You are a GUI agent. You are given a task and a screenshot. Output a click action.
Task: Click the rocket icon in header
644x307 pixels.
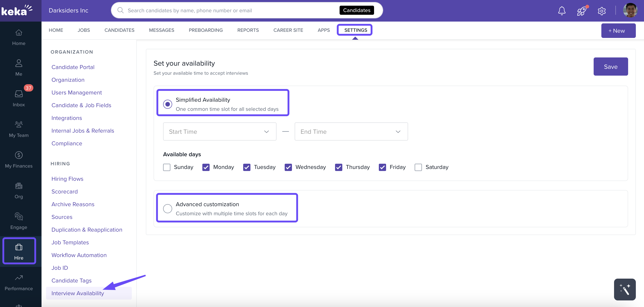coord(581,11)
